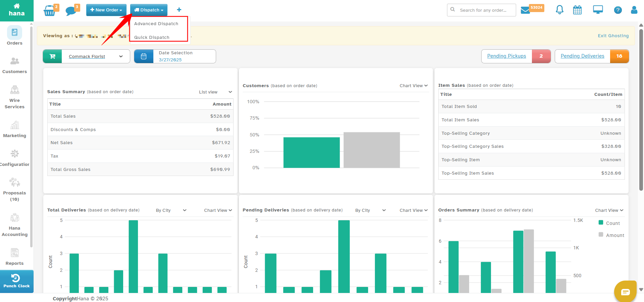644x302 pixels.
Task: Open Pending Deliveries Chart View dropdown
Action: [x=413, y=210]
